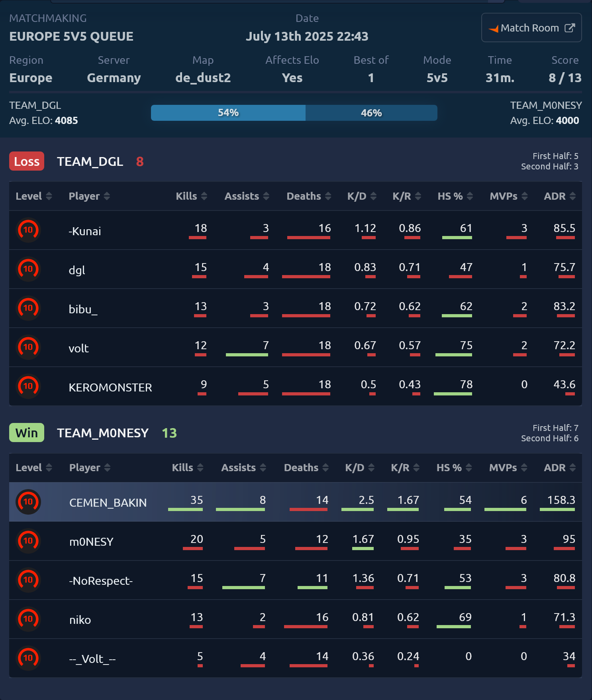Click the match date July 13th 2025 22:43
This screenshot has width=592, height=700.
point(307,36)
